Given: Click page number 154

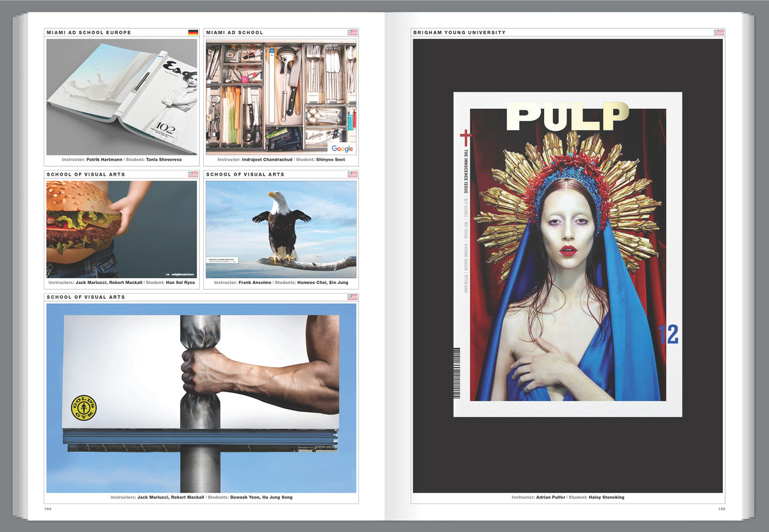Looking at the screenshot, I should (x=47, y=509).
